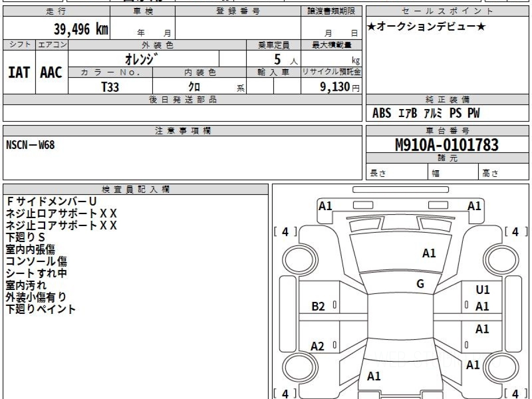This screenshot has width=532, height=399.
Task: Select the line シートすれ中
Action: 36,274
